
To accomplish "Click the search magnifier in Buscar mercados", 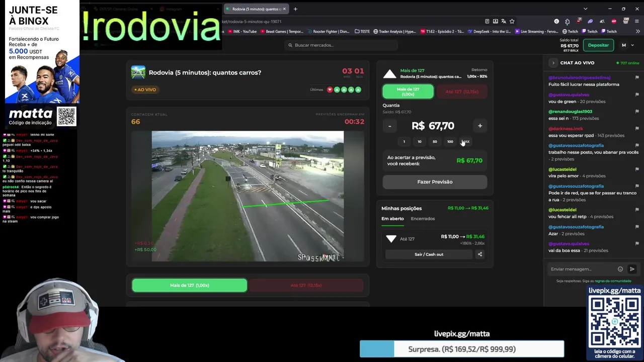I will [290, 45].
